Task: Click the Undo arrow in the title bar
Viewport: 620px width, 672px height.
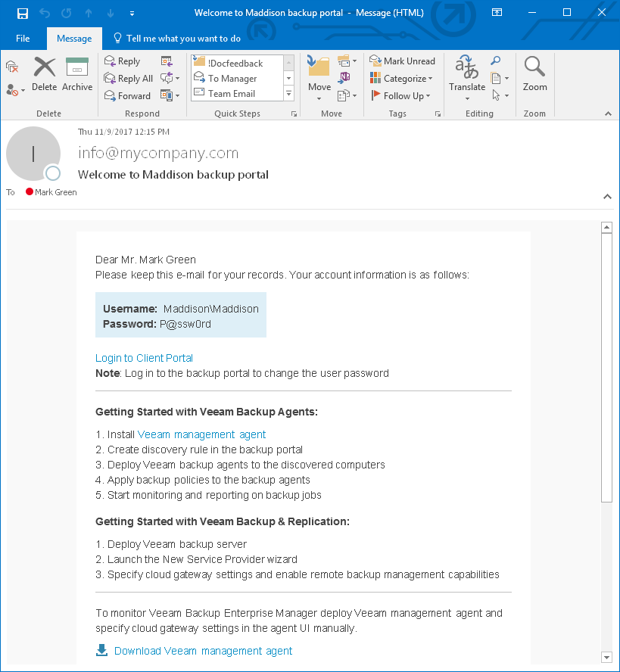Action: 45,14
